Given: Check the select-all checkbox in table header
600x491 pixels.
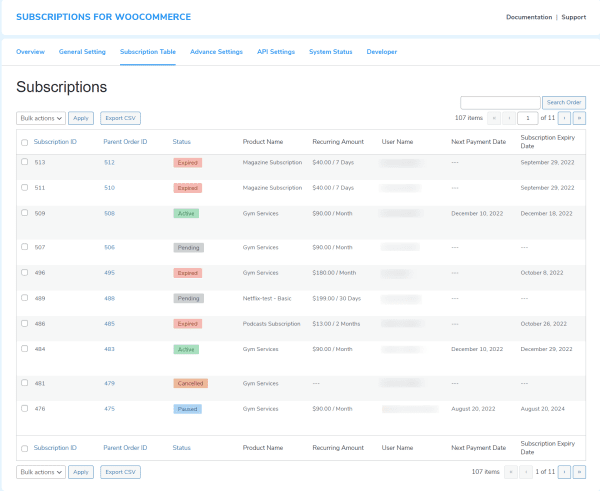Looking at the screenshot, I should 25,142.
